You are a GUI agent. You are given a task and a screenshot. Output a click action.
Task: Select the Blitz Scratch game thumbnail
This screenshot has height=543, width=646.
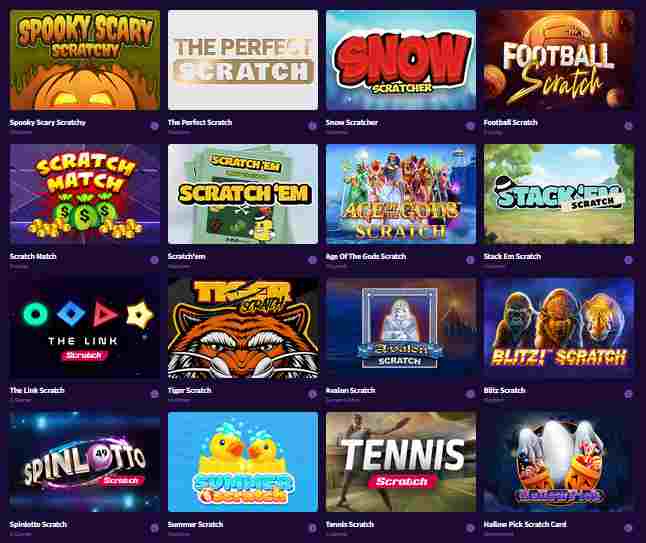559,328
